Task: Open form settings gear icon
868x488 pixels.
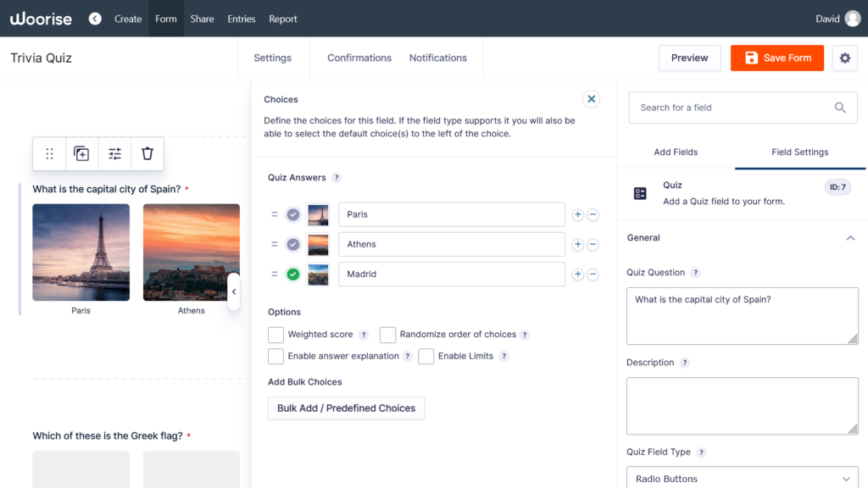Action: pyautogui.click(x=844, y=58)
